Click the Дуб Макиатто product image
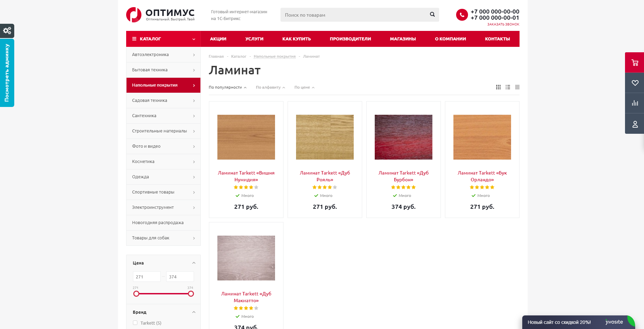The height and width of the screenshot is (329, 644). 246,258
